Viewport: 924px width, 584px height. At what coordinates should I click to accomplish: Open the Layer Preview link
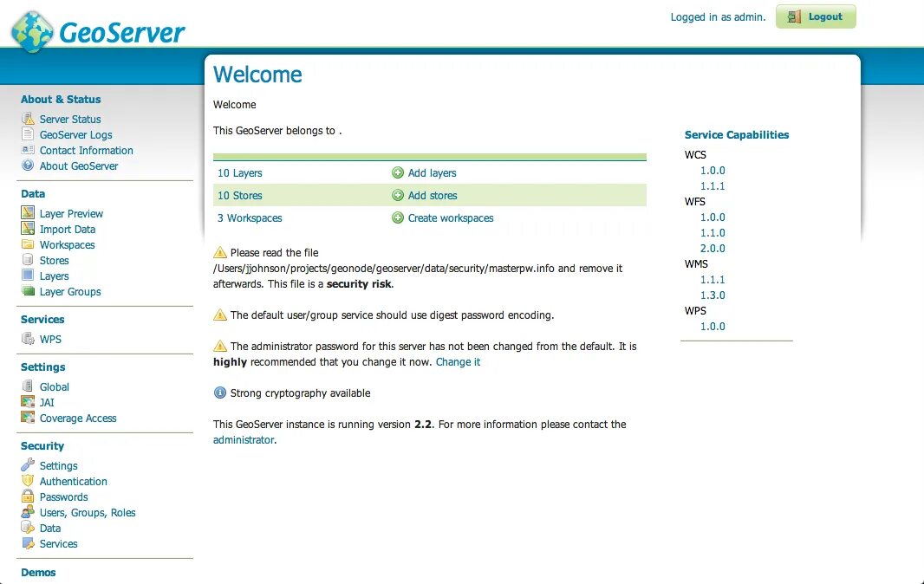point(71,213)
